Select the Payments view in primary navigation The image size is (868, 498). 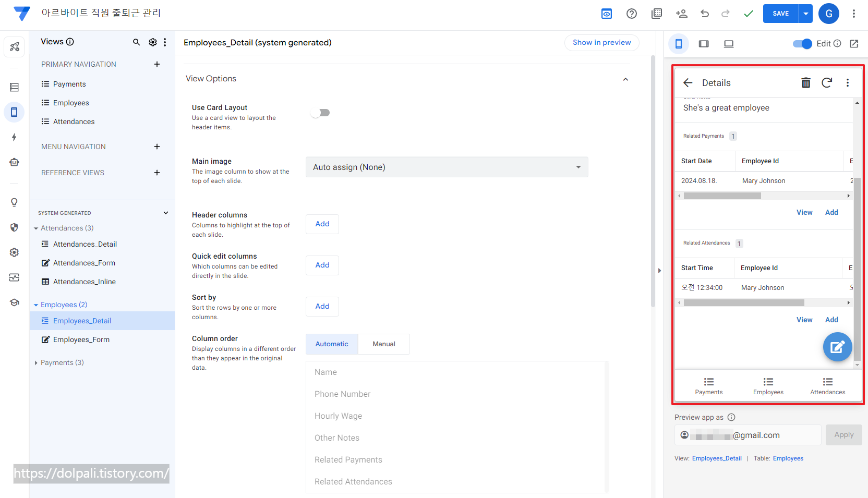102,84
